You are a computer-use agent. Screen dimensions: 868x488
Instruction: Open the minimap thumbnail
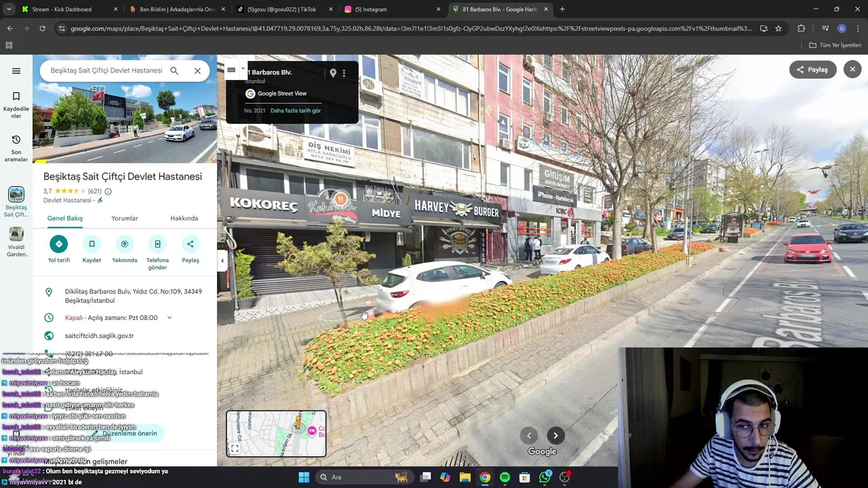tap(276, 433)
